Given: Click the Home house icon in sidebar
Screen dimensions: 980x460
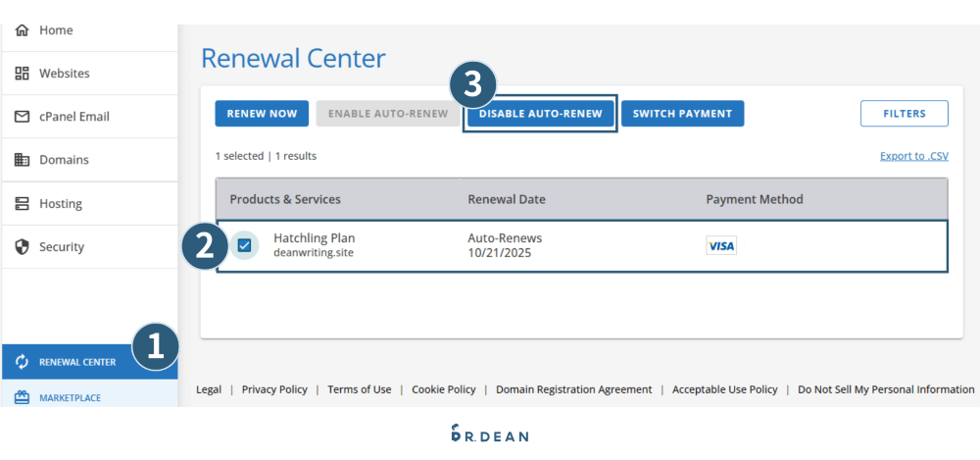Looking at the screenshot, I should (22, 30).
